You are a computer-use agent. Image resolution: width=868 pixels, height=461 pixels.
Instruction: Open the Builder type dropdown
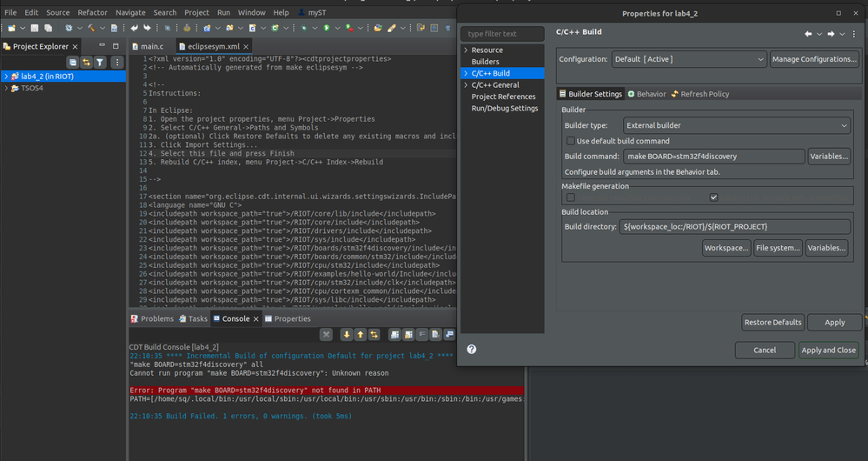[x=737, y=125]
